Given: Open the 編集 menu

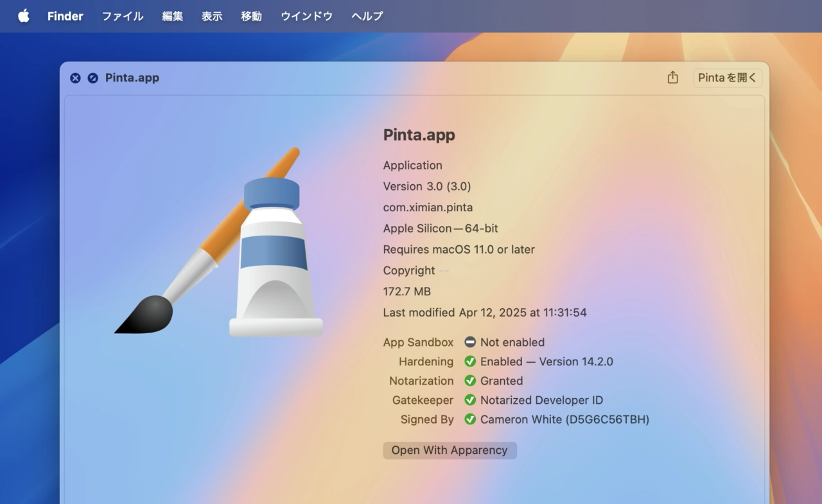Looking at the screenshot, I should tap(173, 16).
